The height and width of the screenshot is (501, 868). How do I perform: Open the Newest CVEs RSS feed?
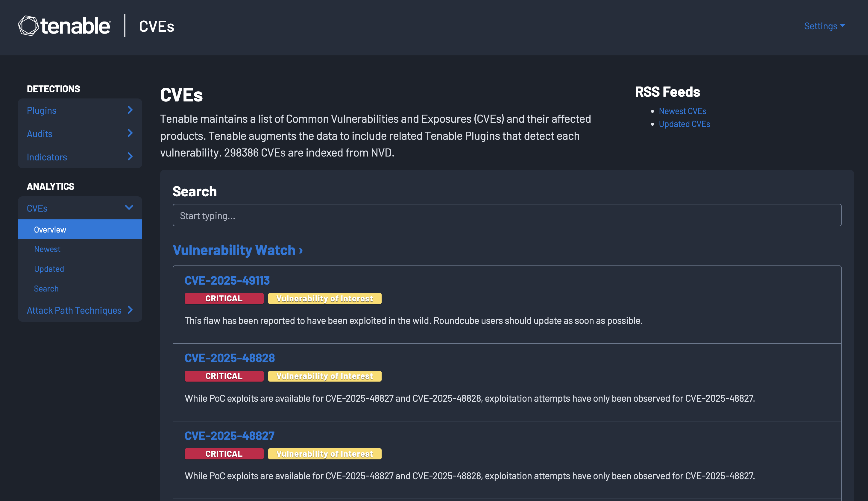tap(682, 111)
